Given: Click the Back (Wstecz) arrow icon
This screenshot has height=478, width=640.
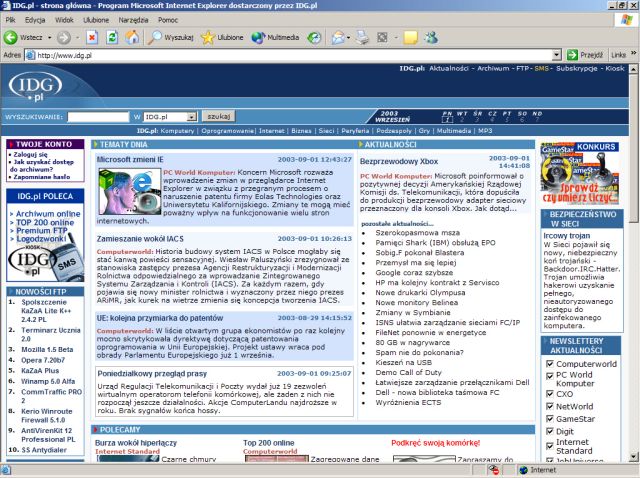Looking at the screenshot, I should (x=11, y=38).
